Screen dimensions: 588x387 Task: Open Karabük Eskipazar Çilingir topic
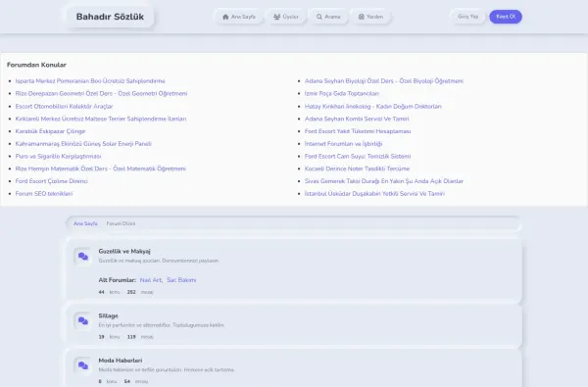coord(50,131)
